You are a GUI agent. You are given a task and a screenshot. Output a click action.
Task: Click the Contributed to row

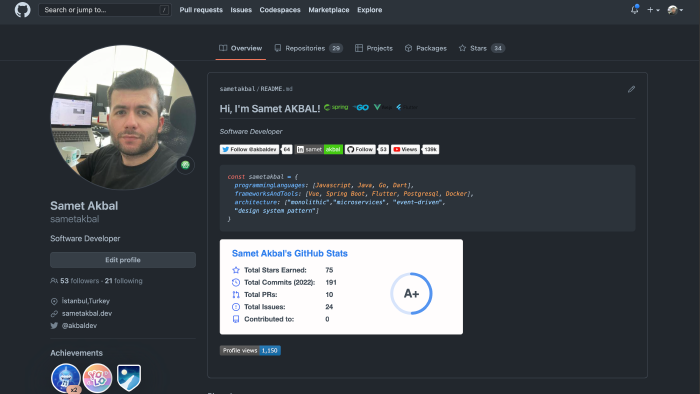click(281, 319)
